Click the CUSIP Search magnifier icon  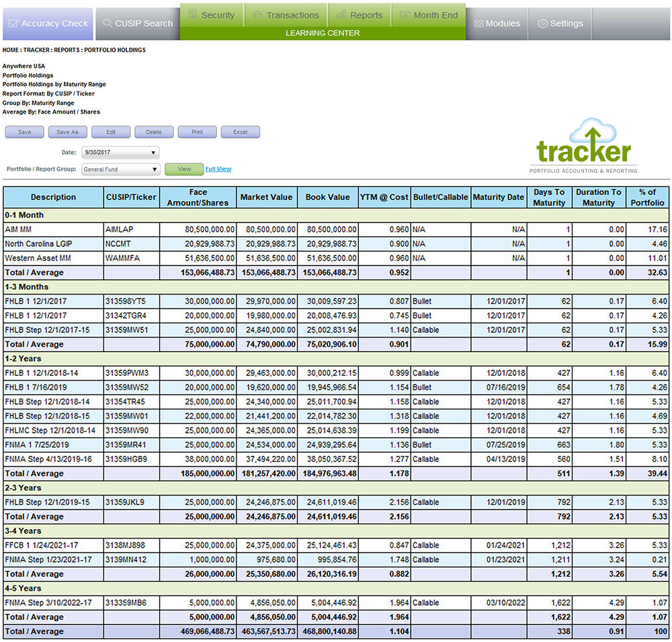pyautogui.click(x=107, y=24)
